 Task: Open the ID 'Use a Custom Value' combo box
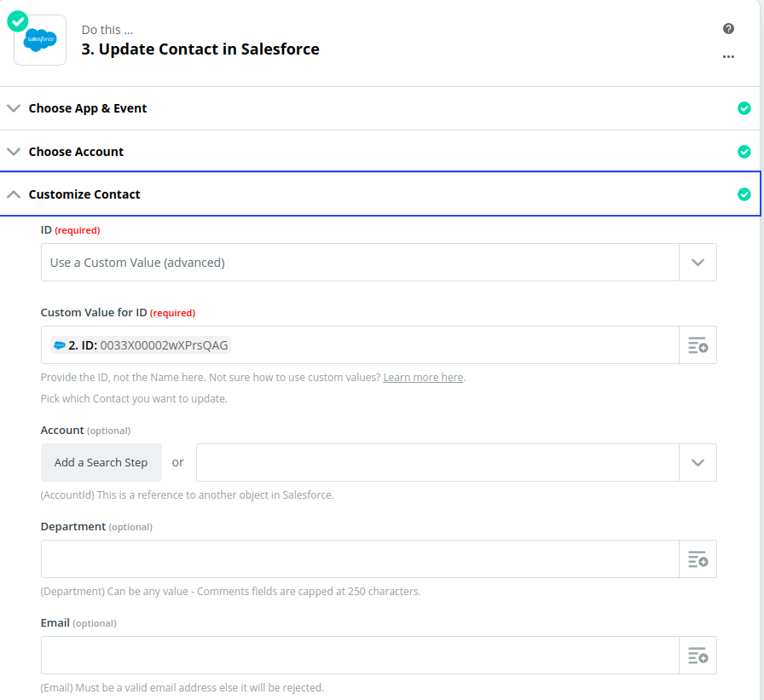[360, 262]
